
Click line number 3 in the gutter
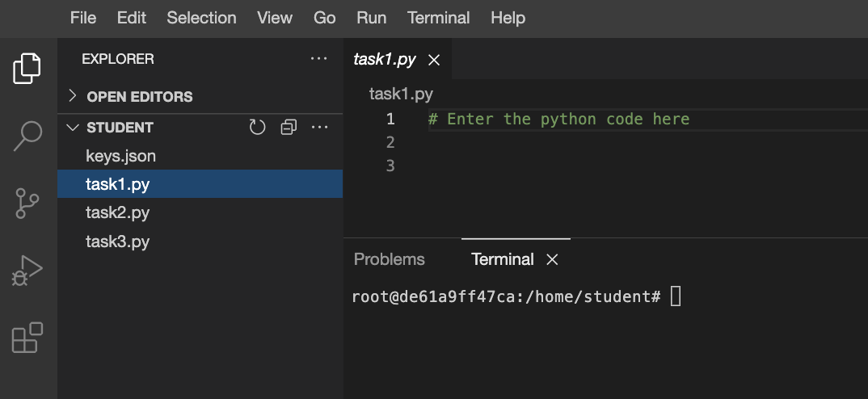391,166
